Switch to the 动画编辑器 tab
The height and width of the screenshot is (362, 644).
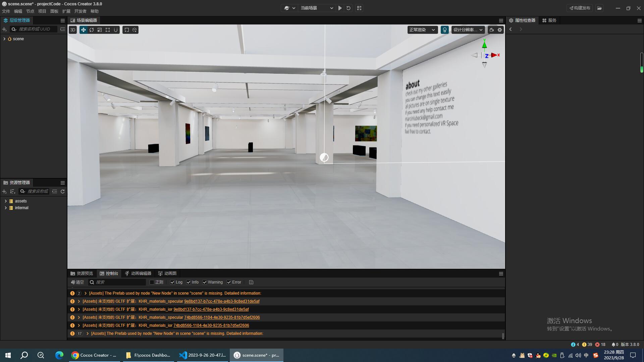(x=138, y=274)
